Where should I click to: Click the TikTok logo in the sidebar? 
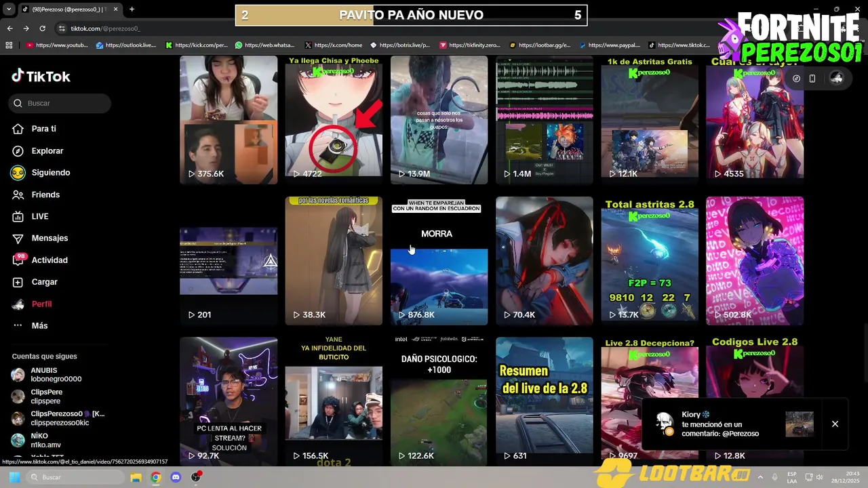[x=41, y=76]
